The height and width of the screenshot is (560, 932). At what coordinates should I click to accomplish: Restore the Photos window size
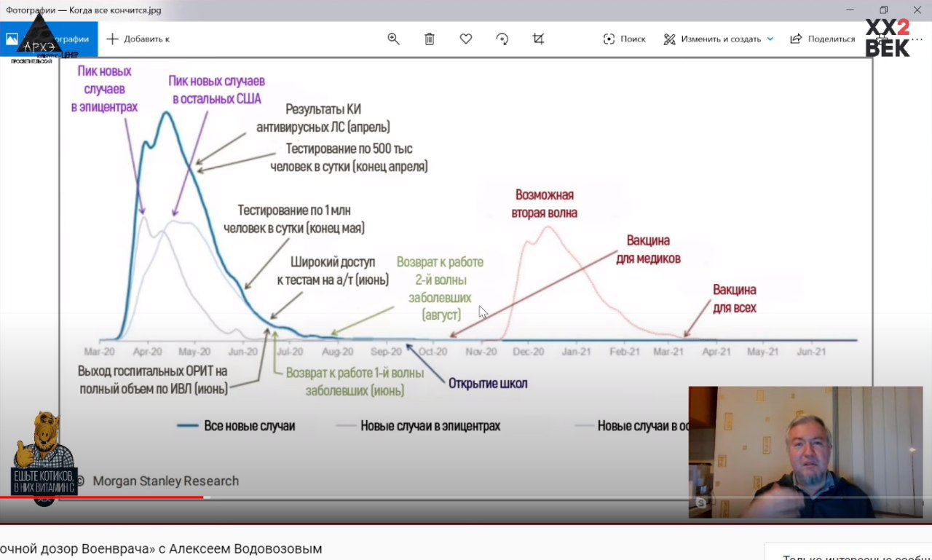click(x=884, y=10)
